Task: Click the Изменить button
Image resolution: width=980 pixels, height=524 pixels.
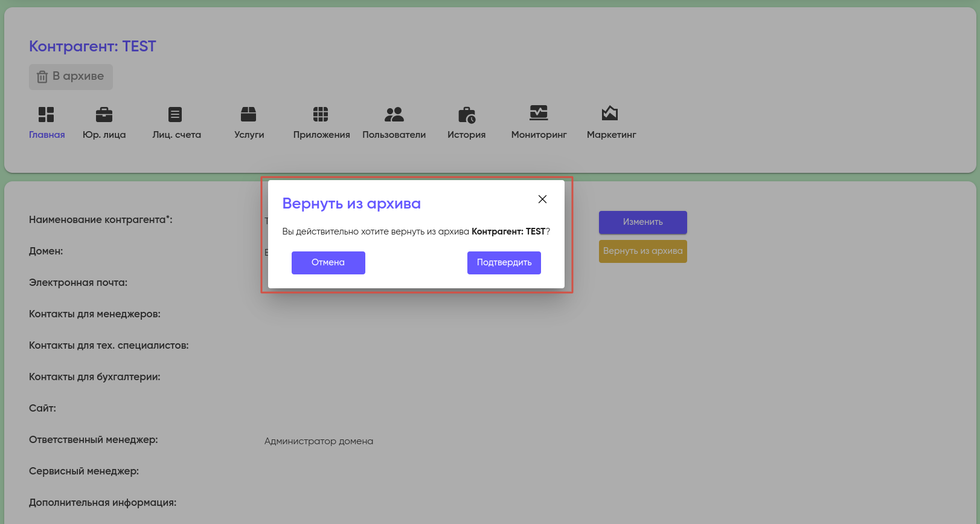Action: [x=642, y=222]
